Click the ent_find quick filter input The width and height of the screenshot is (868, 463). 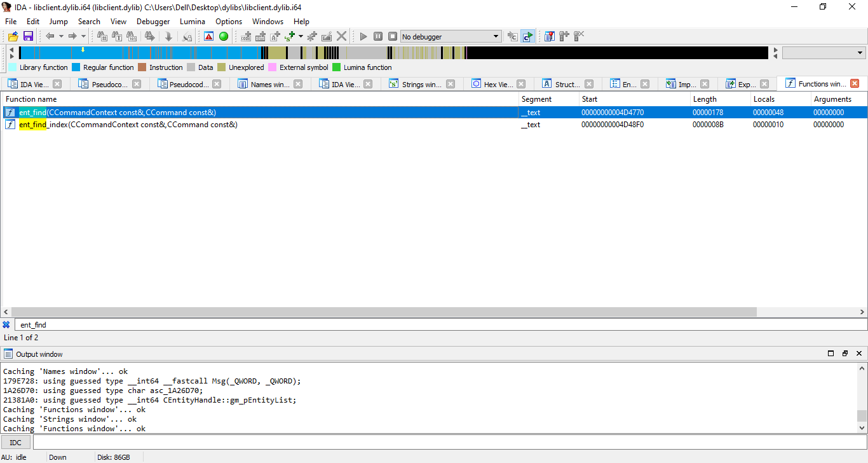[x=440, y=324]
